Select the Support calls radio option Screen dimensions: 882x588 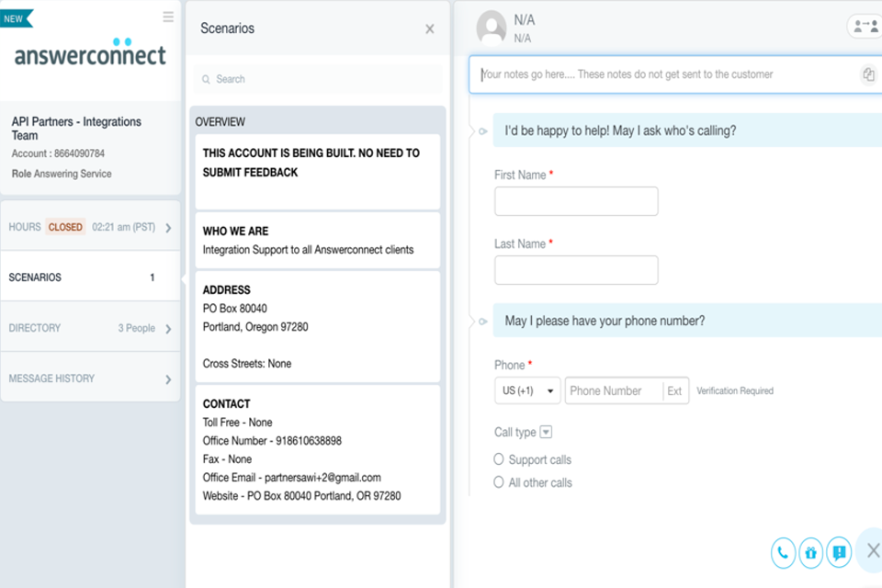pos(498,459)
